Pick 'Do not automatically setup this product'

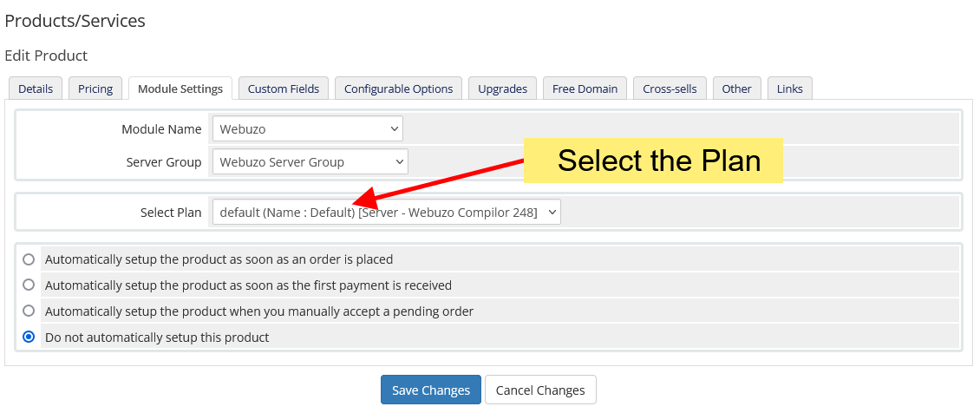(29, 337)
